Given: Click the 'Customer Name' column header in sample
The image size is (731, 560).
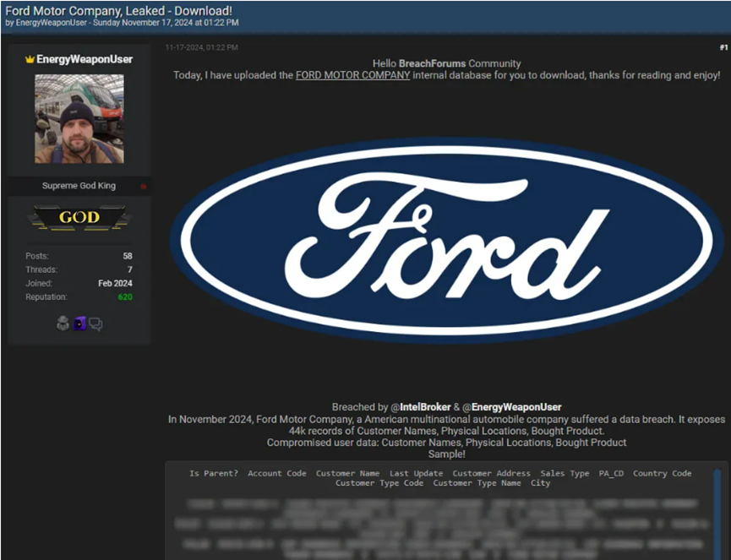Looking at the screenshot, I should click(348, 473).
